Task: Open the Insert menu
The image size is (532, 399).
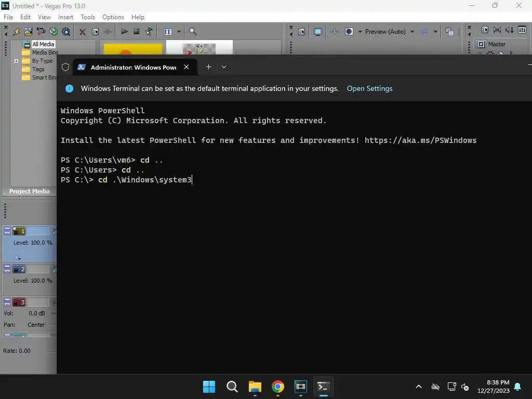Action: coord(65,17)
